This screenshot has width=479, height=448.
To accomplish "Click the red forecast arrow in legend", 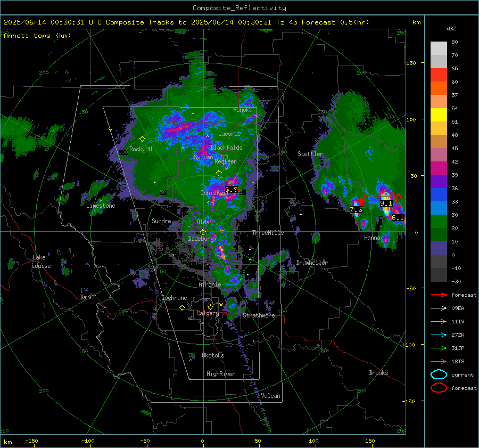I will coord(439,295).
